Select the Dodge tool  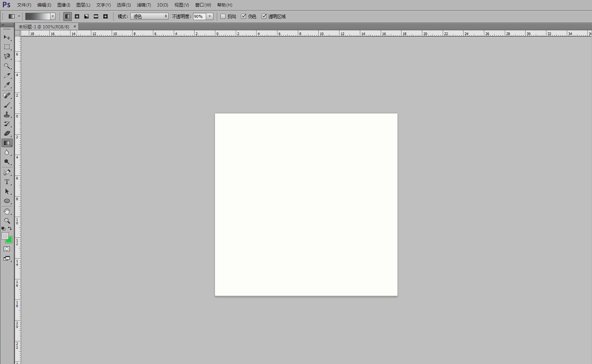point(7,162)
